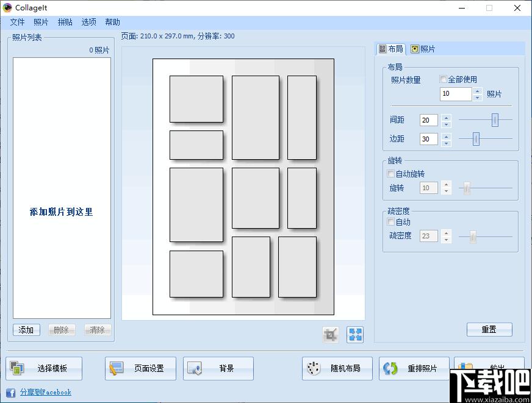This screenshot has width=532, height=403.
Task: Click the 添加 button
Action: 26,330
